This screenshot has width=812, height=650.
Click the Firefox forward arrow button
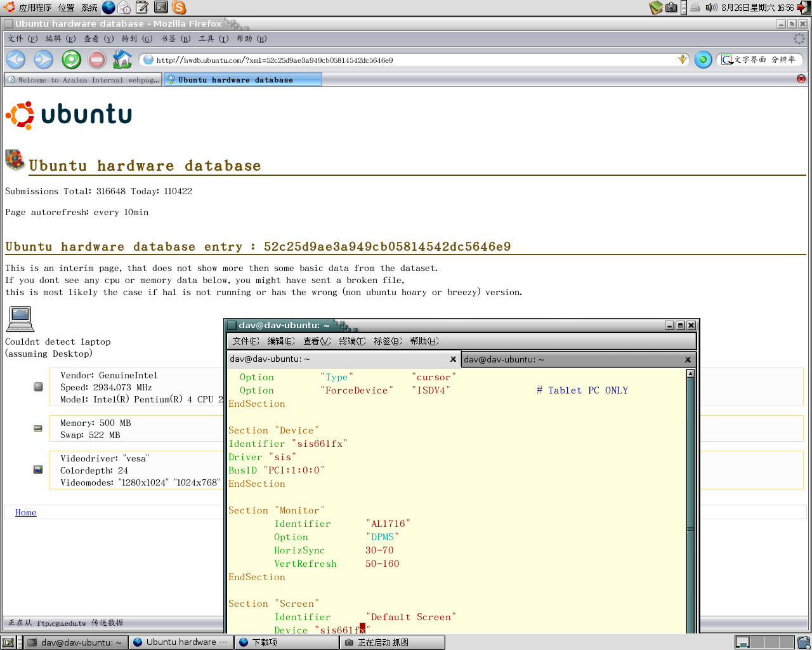[44, 60]
